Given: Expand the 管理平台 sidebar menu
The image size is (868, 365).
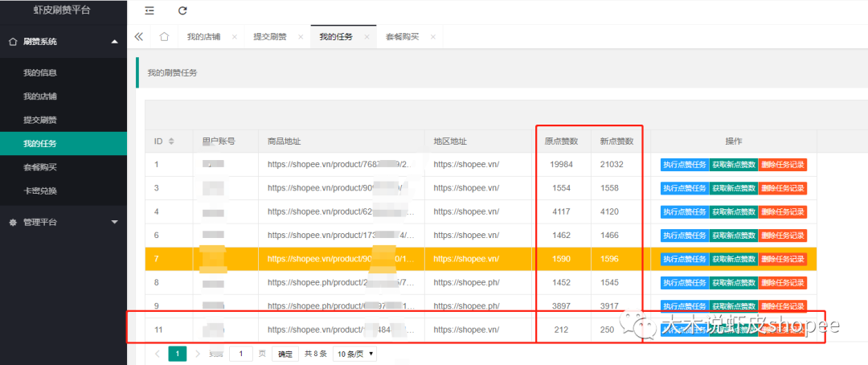Looking at the screenshot, I should (x=63, y=222).
